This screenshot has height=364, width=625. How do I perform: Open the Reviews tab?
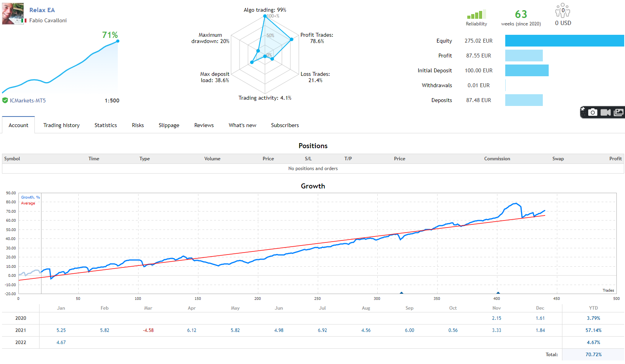[204, 125]
